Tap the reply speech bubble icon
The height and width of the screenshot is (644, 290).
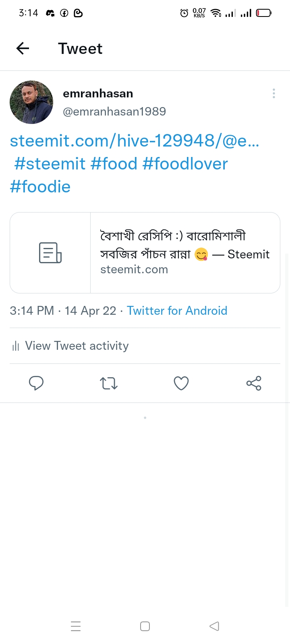click(x=36, y=383)
